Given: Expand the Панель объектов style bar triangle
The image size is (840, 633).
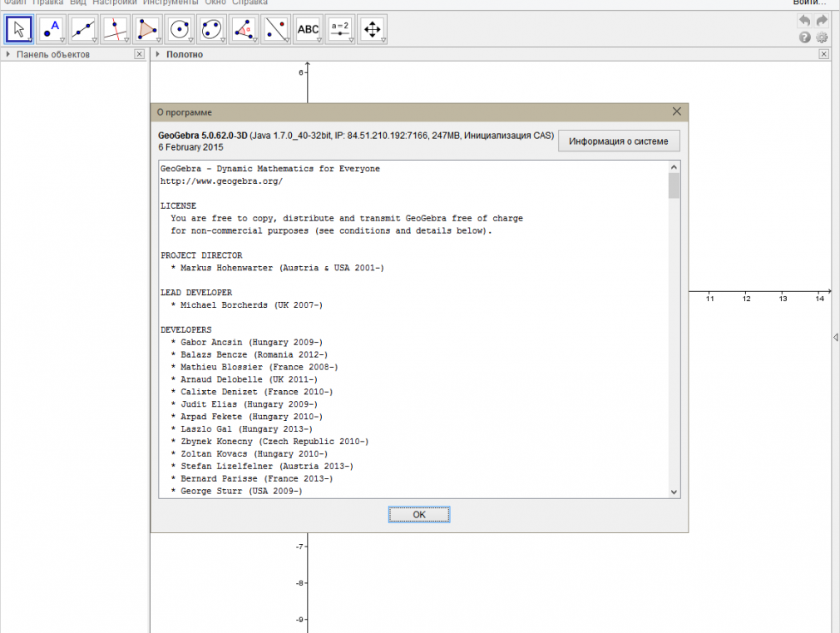Looking at the screenshot, I should pyautogui.click(x=8, y=54).
